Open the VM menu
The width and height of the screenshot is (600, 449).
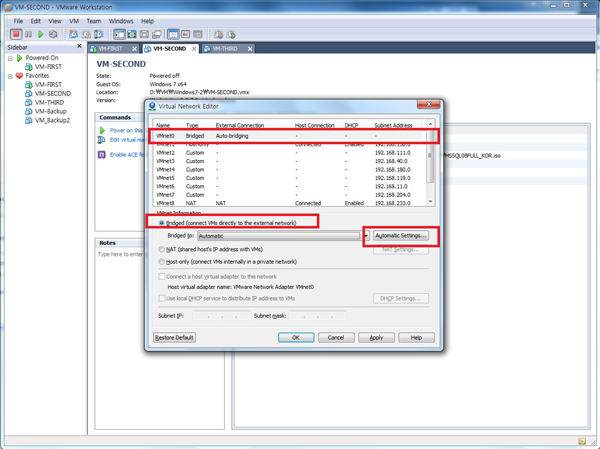pyautogui.click(x=74, y=21)
